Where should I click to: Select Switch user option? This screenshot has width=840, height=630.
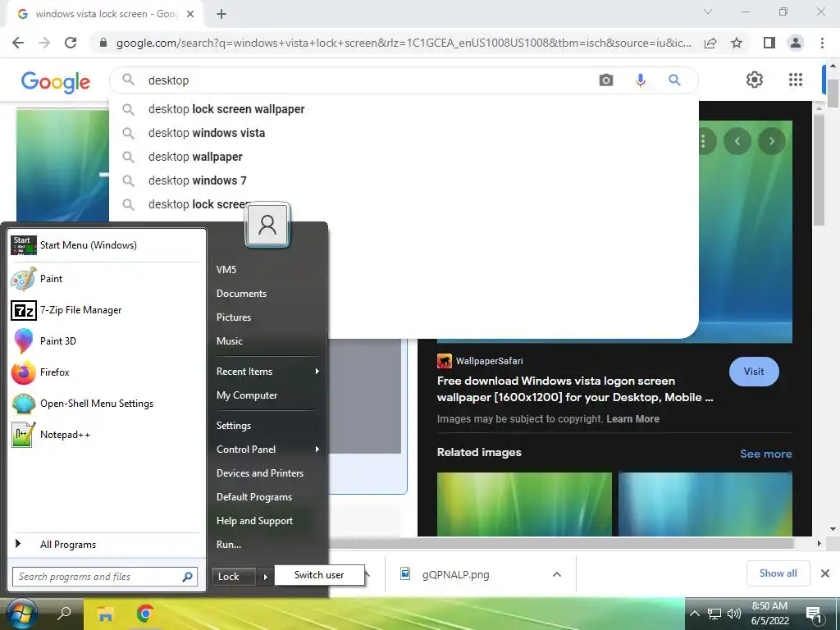point(319,575)
